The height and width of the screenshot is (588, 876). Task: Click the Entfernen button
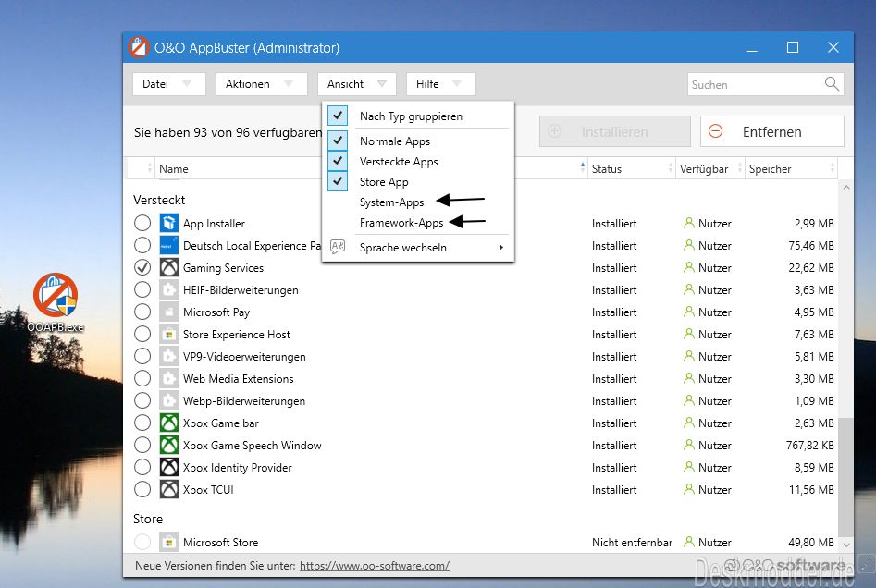click(x=771, y=131)
